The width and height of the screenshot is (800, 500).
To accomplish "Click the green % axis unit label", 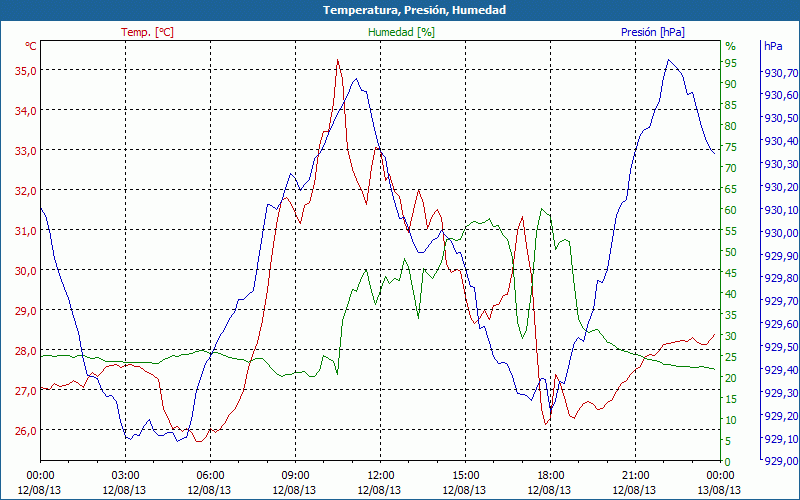I will pos(731,46).
